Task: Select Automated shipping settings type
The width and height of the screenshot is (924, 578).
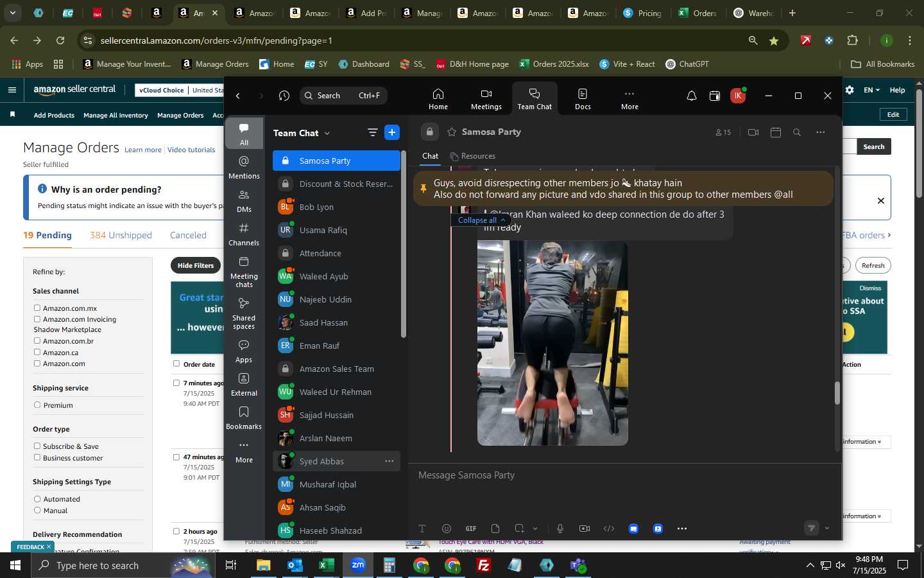Action: pyautogui.click(x=37, y=499)
